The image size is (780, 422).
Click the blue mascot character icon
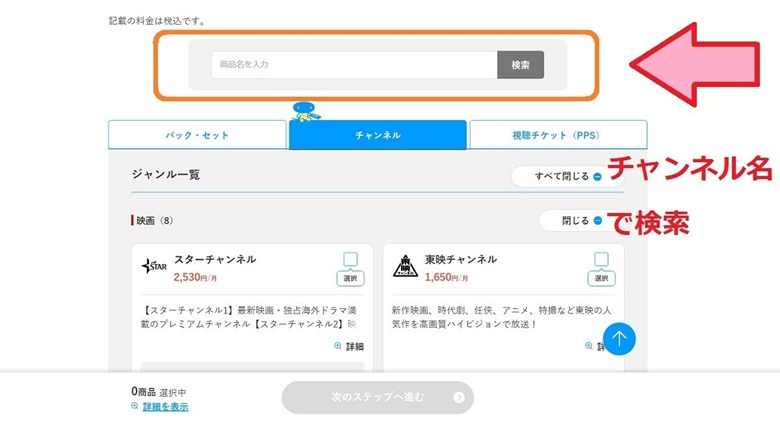(305, 110)
